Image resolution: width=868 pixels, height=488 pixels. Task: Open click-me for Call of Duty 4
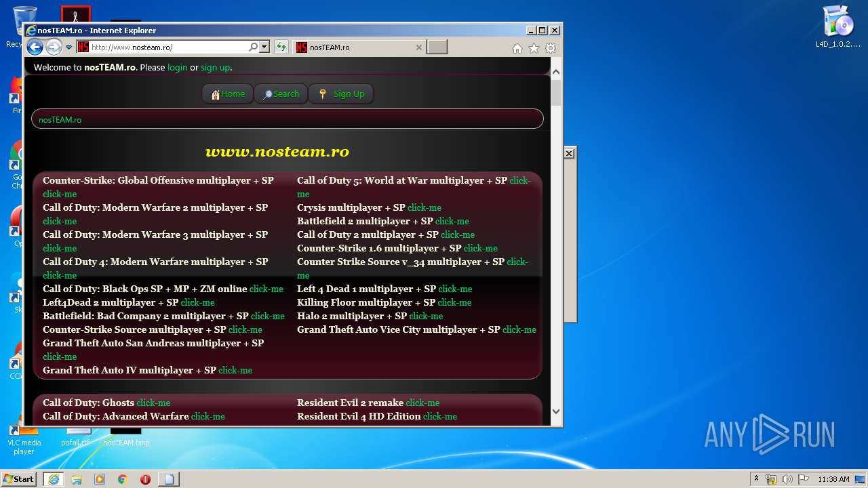(60, 275)
